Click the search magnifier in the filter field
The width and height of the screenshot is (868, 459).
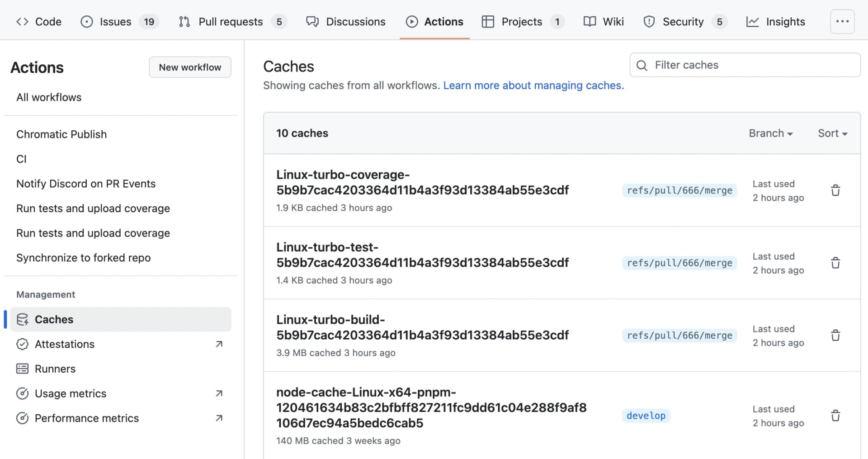pyautogui.click(x=642, y=65)
